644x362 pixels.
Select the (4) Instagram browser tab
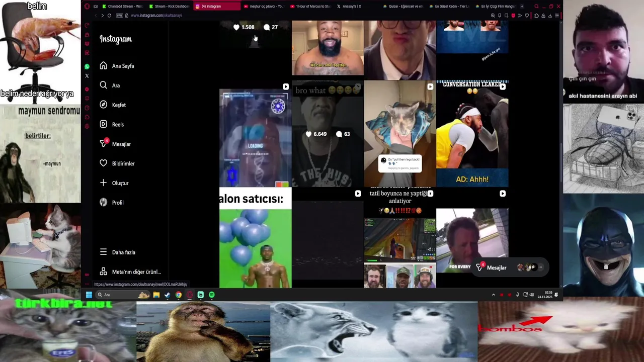point(217,7)
